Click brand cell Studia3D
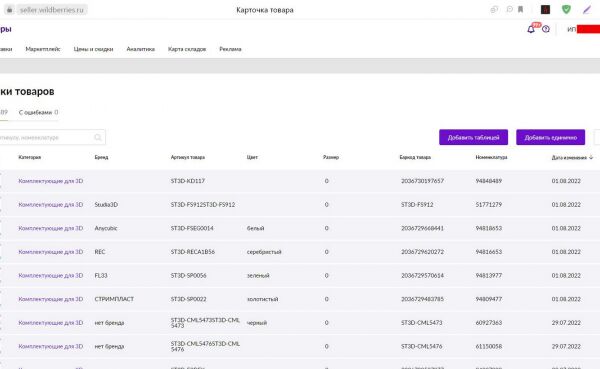Image resolution: width=600 pixels, height=369 pixels. 106,205
